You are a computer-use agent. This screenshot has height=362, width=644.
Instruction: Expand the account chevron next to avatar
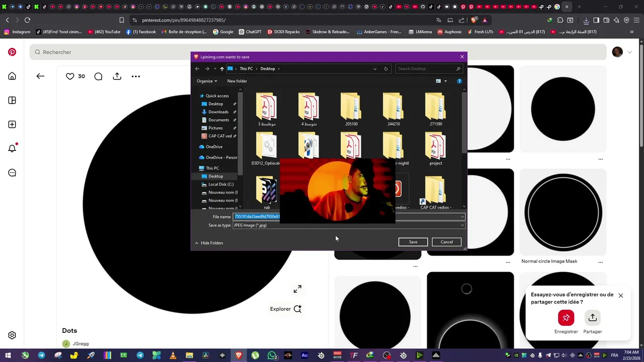629,52
